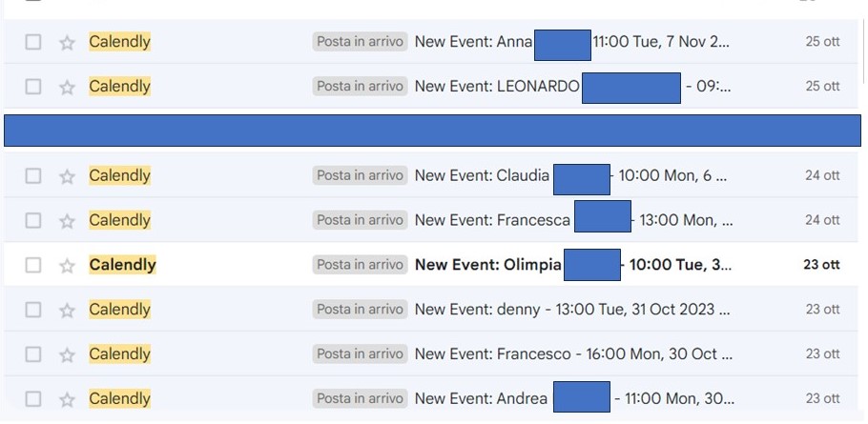Image resolution: width=868 pixels, height=424 pixels.
Task: Star the denny event email
Action: [x=67, y=310]
